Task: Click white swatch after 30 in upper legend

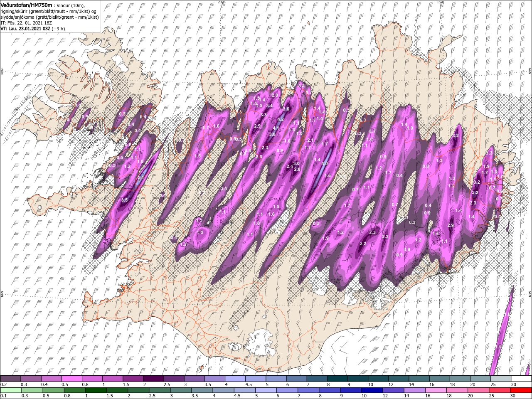Action: (521, 379)
